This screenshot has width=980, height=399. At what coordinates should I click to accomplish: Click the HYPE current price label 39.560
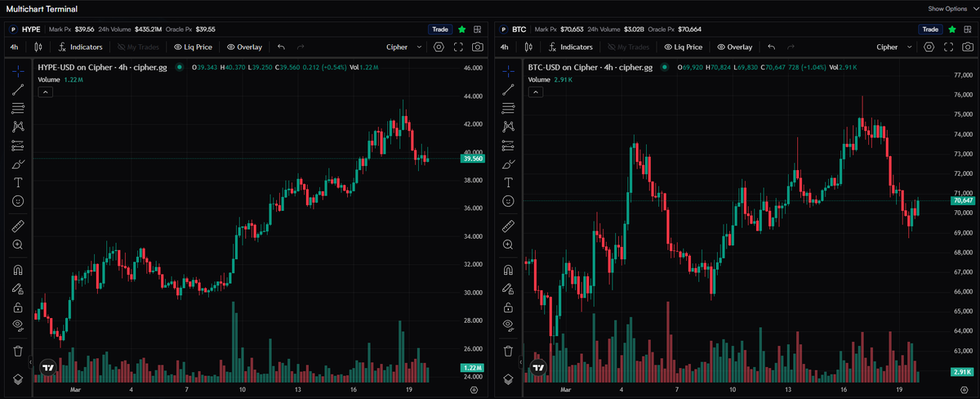(473, 159)
